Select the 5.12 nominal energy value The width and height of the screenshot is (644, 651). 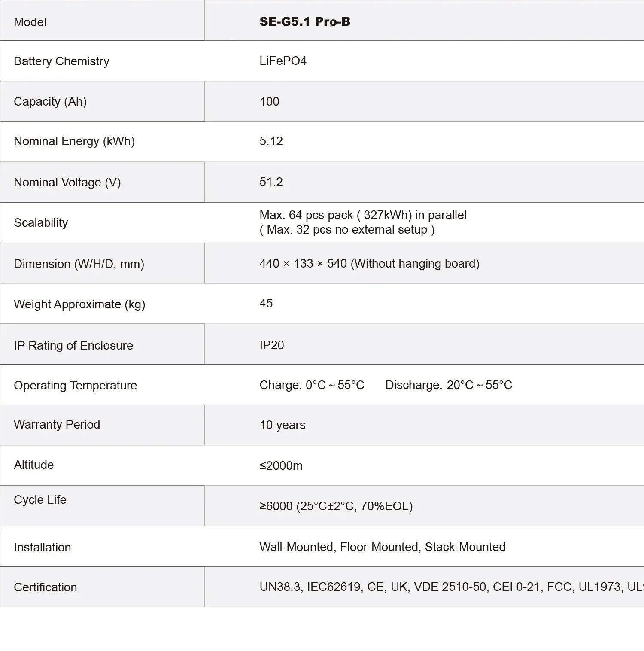(x=271, y=141)
